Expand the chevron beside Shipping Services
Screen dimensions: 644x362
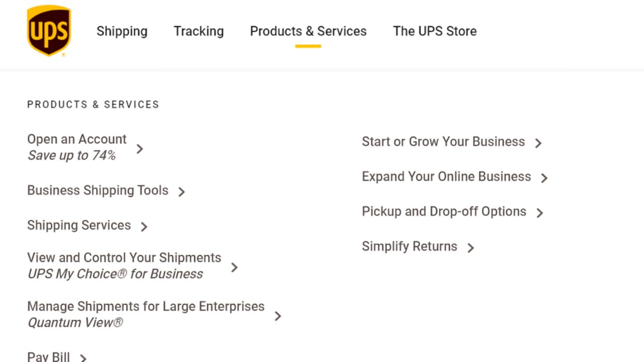[x=144, y=227]
